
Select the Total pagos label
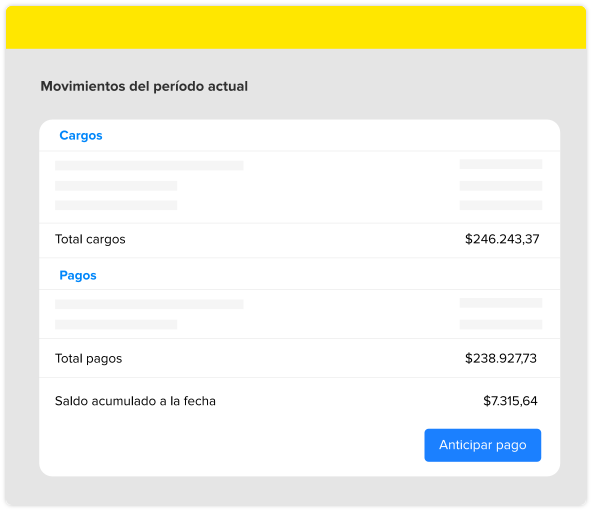point(89,358)
